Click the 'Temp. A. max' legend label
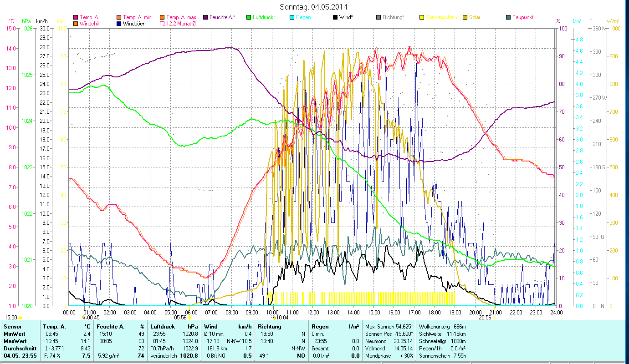This screenshot has width=629, height=364. click(181, 17)
